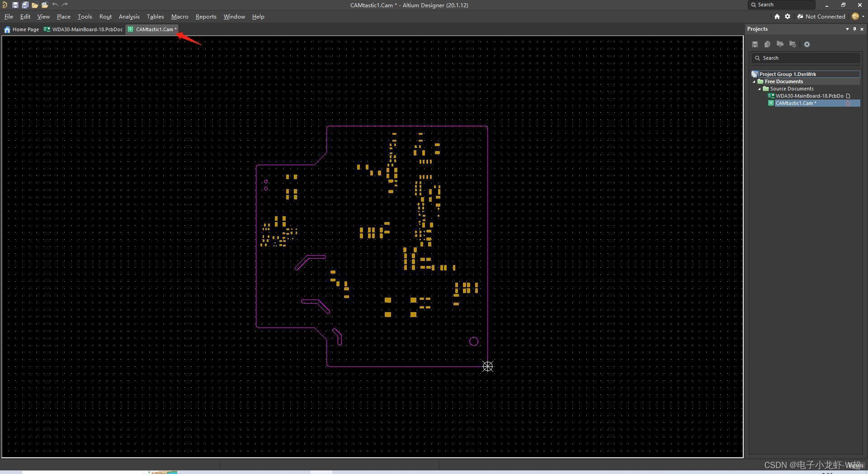This screenshot has height=474, width=868.
Task: Click the Redo arrow icon
Action: 65,5
